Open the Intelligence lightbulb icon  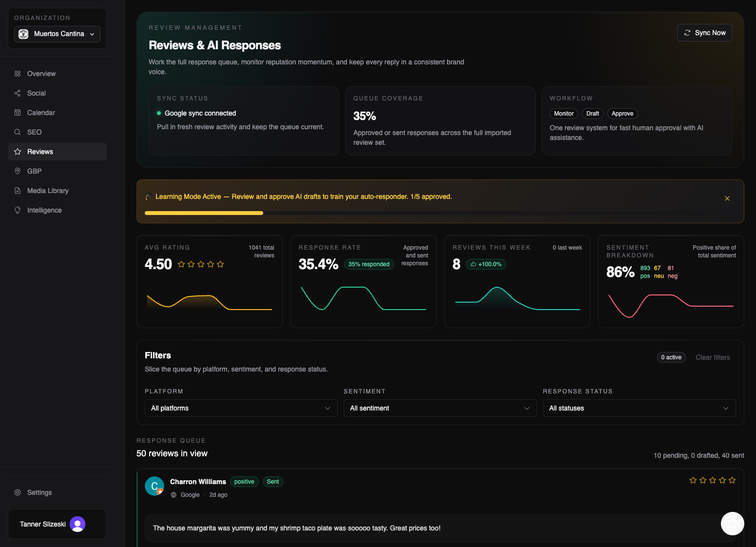18,210
